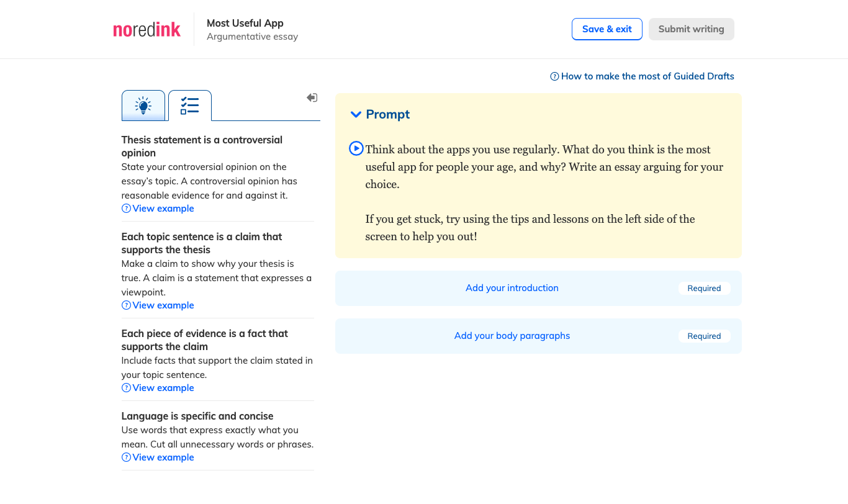The height and width of the screenshot is (504, 848).
Task: View example for piece of evidence
Action: (158, 388)
